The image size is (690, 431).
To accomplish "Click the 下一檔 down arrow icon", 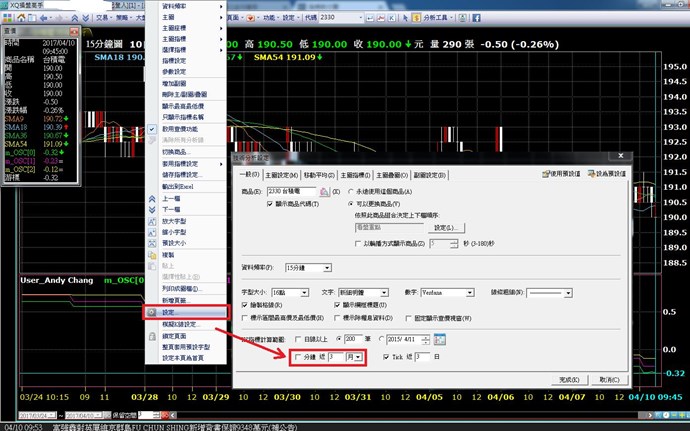I will click(x=152, y=208).
